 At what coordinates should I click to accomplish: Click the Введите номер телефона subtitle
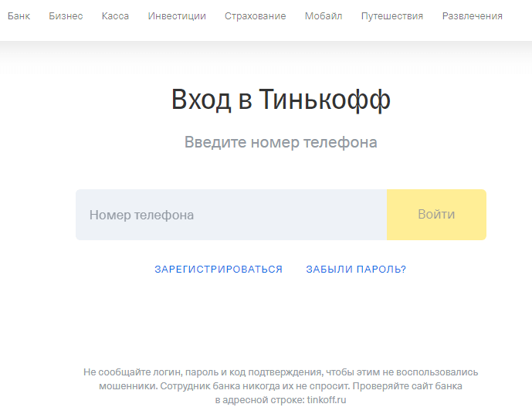click(x=281, y=142)
